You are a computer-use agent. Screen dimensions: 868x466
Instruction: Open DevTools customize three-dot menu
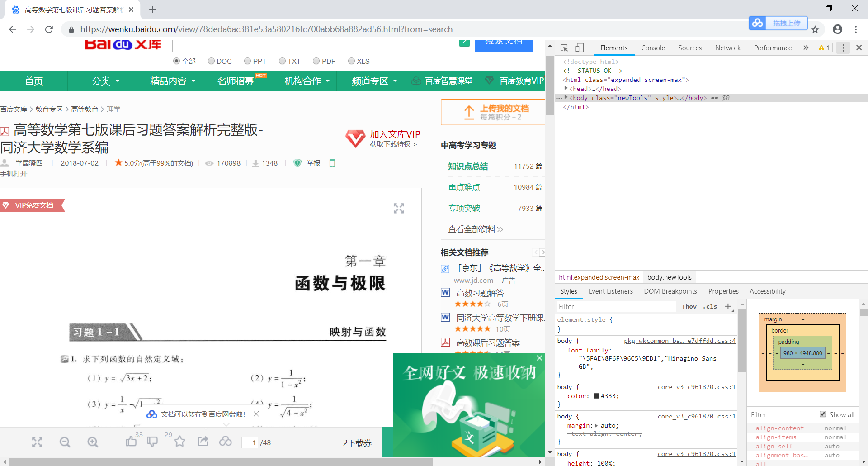843,48
